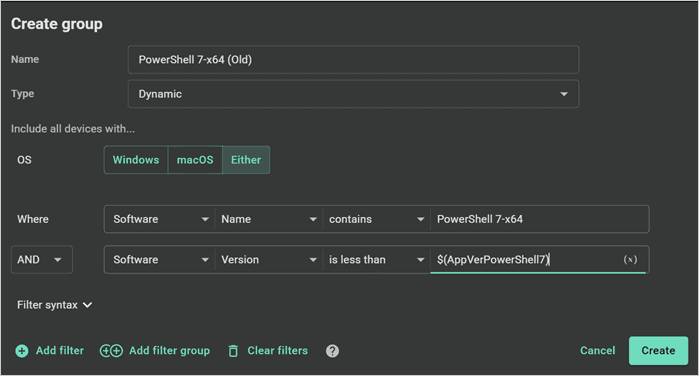The image size is (699, 376).
Task: Open the Name field dropdown
Action: (x=268, y=219)
